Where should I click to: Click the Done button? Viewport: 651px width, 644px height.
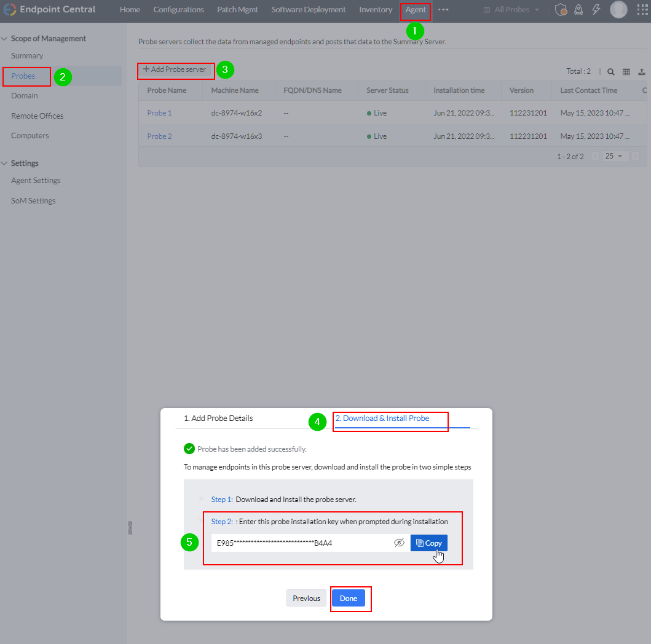[x=349, y=598]
